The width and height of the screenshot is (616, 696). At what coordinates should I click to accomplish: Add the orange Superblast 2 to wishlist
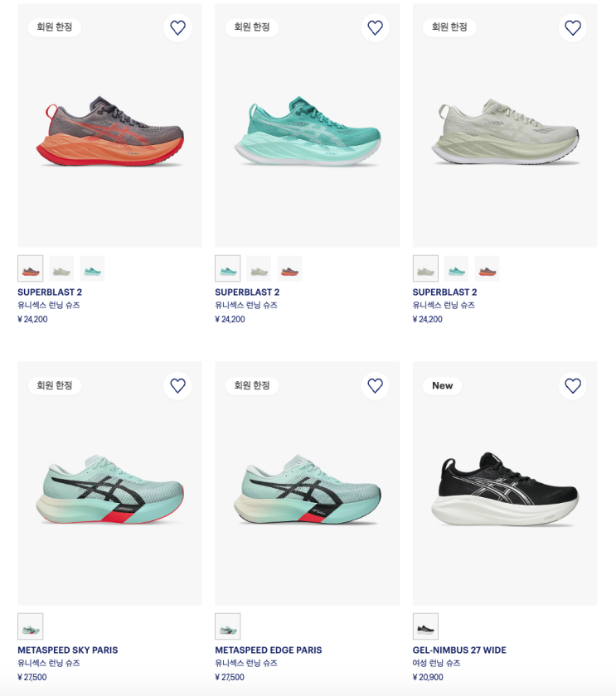(x=177, y=28)
